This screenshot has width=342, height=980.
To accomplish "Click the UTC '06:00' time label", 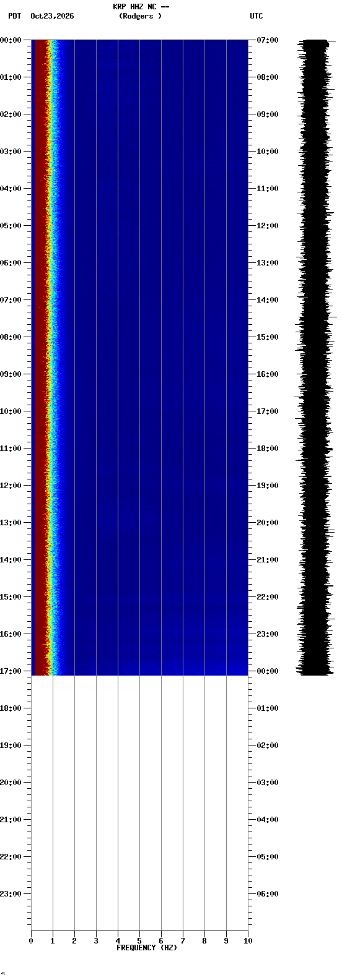I will (x=267, y=894).
